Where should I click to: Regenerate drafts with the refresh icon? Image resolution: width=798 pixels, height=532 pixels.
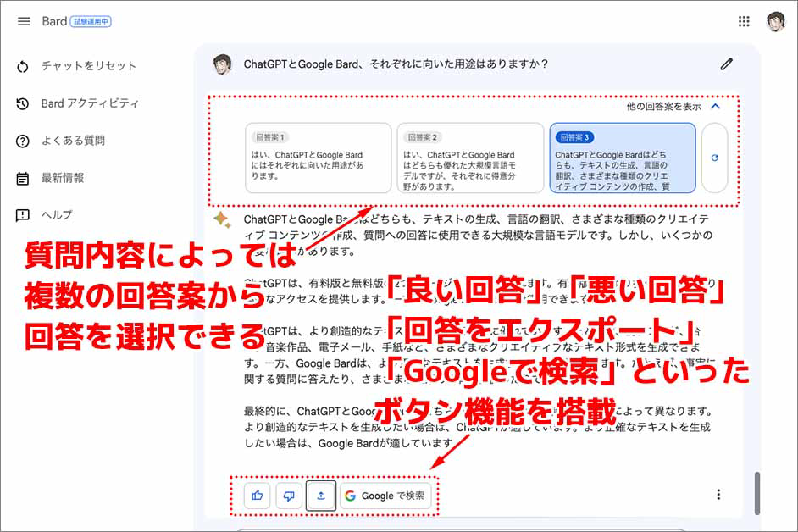pyautogui.click(x=714, y=158)
